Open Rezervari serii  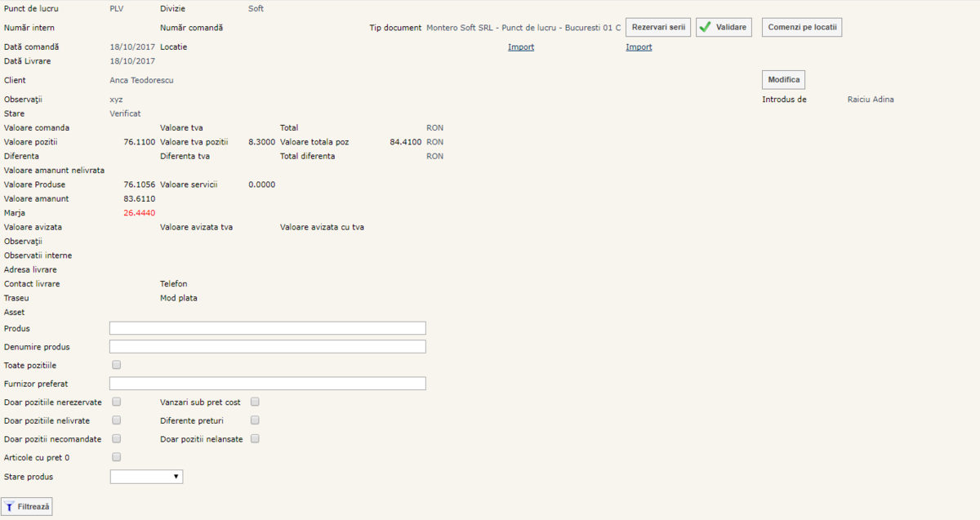(658, 27)
